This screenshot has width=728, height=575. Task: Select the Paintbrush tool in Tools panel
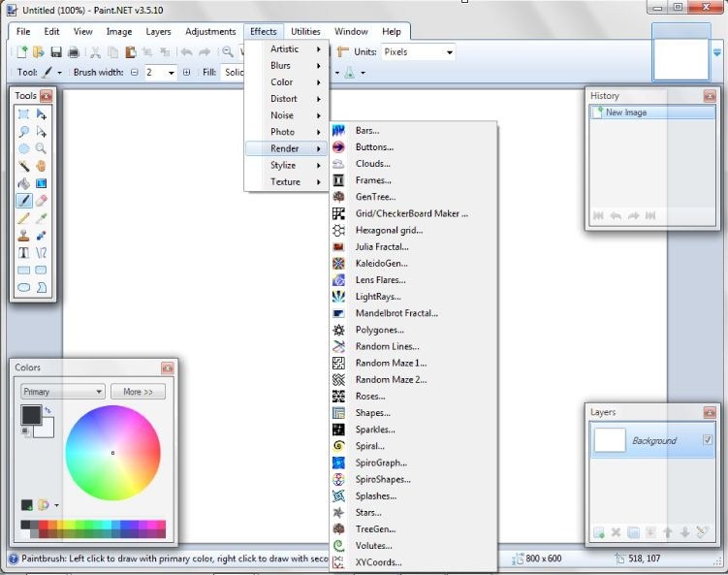[x=23, y=201]
